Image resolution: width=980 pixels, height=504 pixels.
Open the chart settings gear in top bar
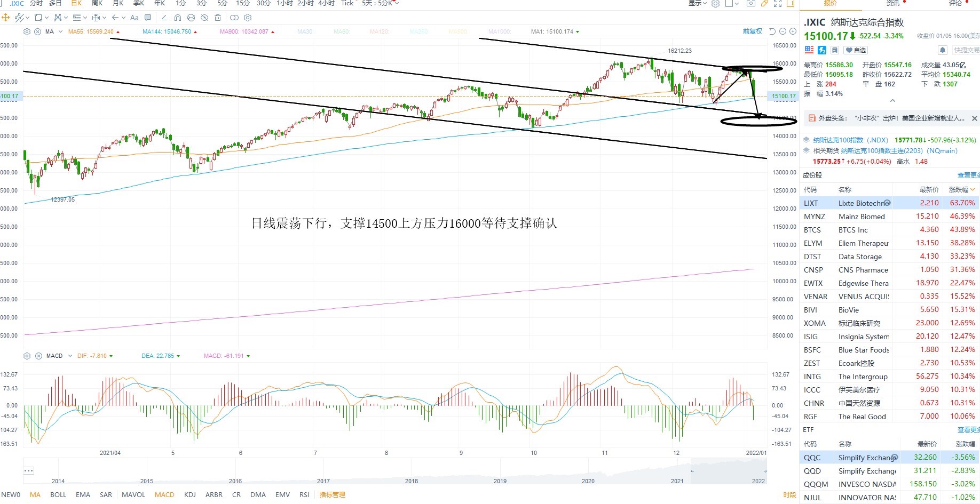(x=715, y=3)
